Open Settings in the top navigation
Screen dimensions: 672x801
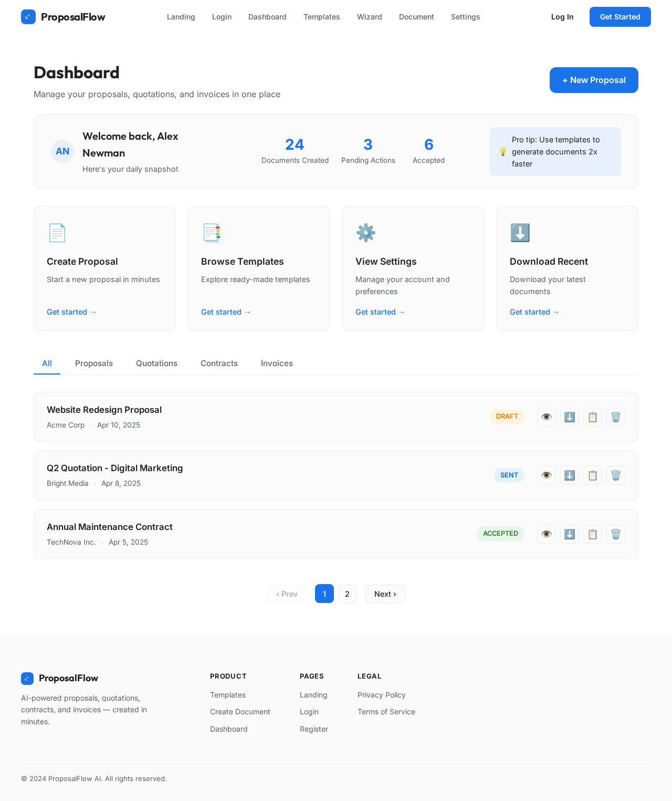465,17
